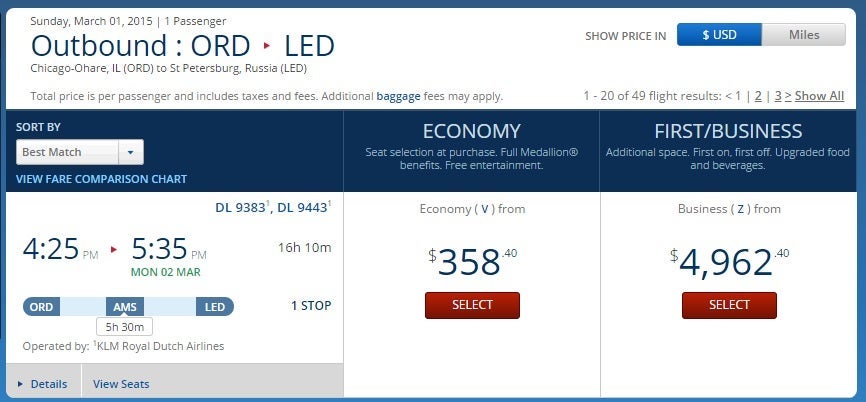Switch price display to Miles
Screen dimensions: 866x402
point(802,35)
